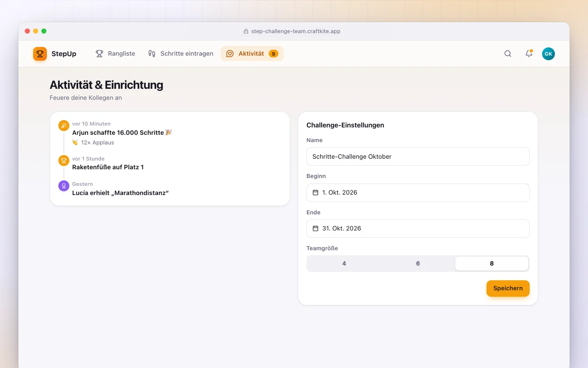Go to the Rangliste tab
The height and width of the screenshot is (368, 588).
coord(115,54)
